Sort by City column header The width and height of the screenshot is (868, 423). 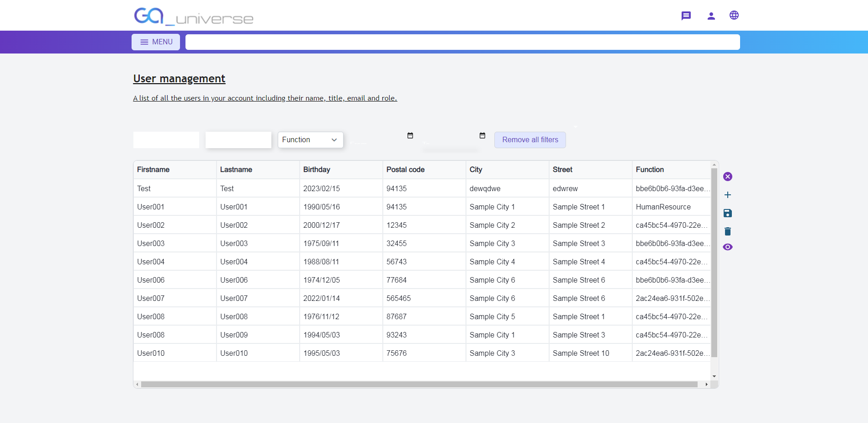pyautogui.click(x=507, y=170)
